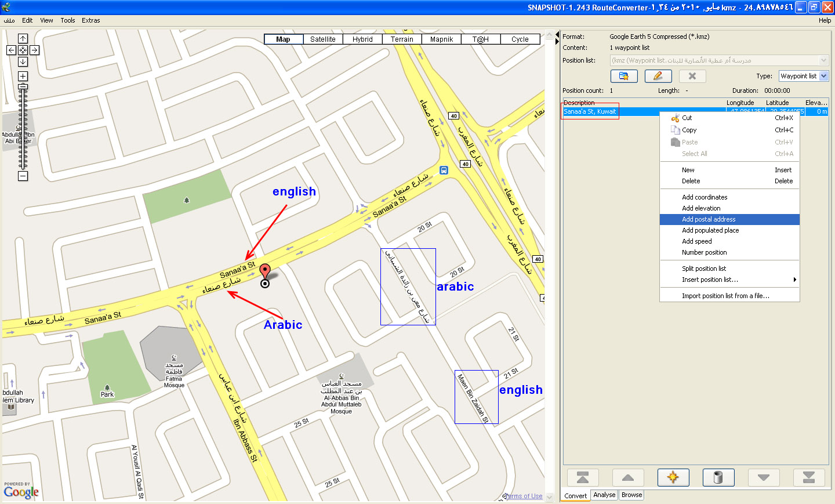Click the delete position trash button

[718, 477]
